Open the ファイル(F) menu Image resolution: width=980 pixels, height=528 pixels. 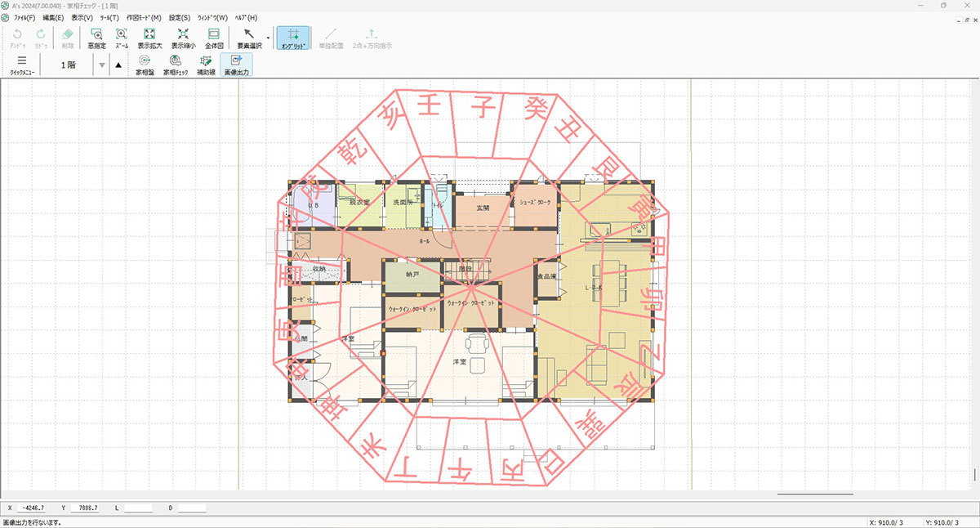click(x=24, y=17)
